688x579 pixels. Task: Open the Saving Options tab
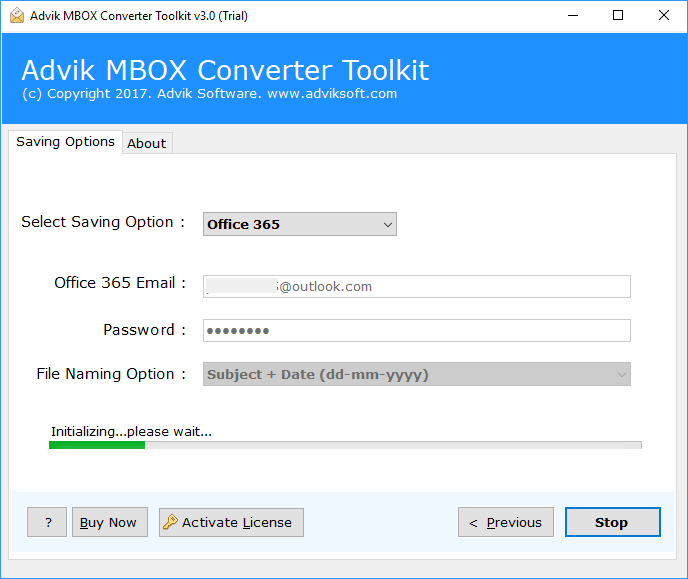[x=65, y=142]
